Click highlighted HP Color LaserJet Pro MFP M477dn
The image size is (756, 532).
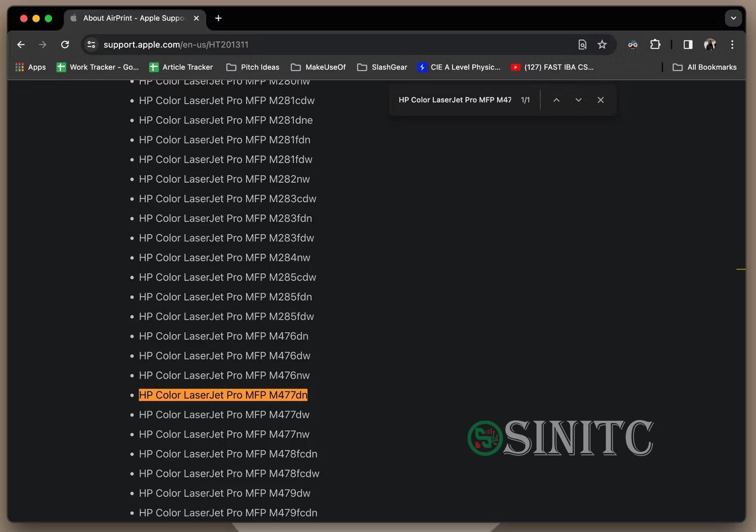coord(223,395)
